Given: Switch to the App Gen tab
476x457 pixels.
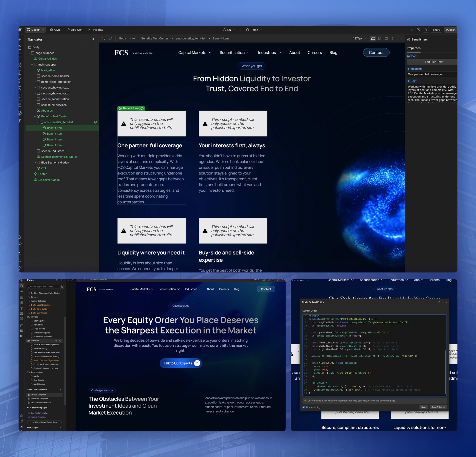Looking at the screenshot, I should (74, 30).
